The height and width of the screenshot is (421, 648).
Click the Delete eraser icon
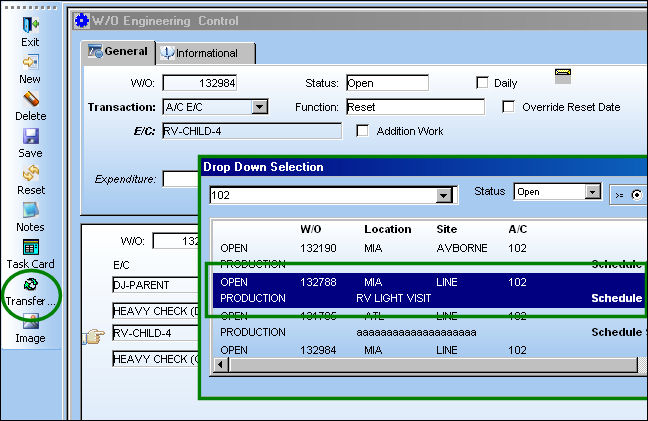point(31,99)
